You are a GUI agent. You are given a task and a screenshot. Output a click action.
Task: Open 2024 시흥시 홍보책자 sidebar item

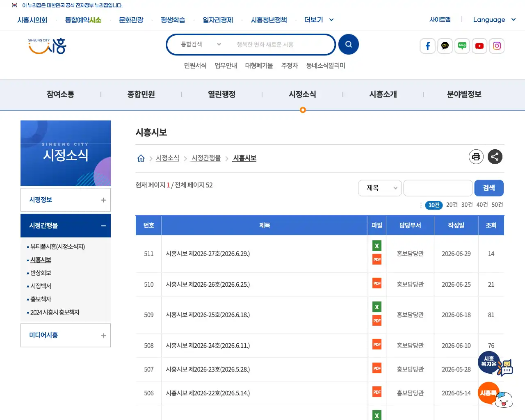pos(55,312)
